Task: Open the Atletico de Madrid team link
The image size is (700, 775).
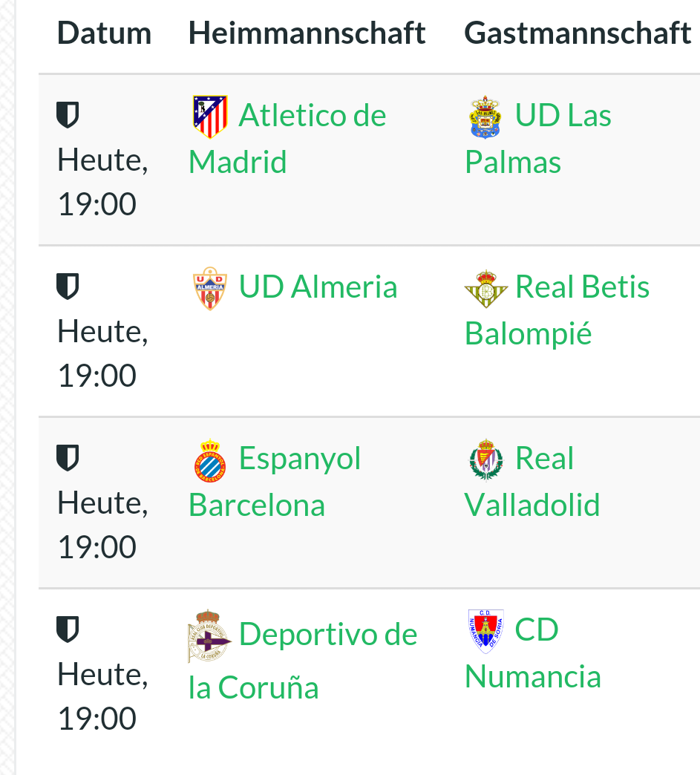Action: pos(312,116)
